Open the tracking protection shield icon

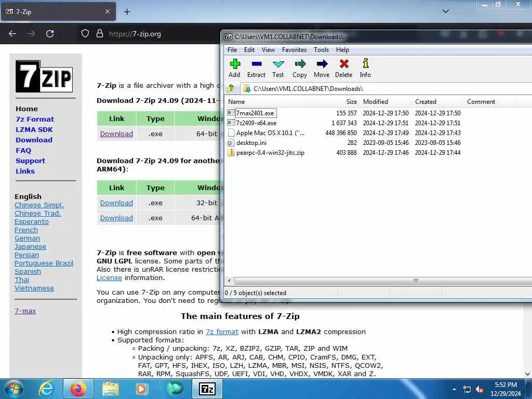pos(85,34)
